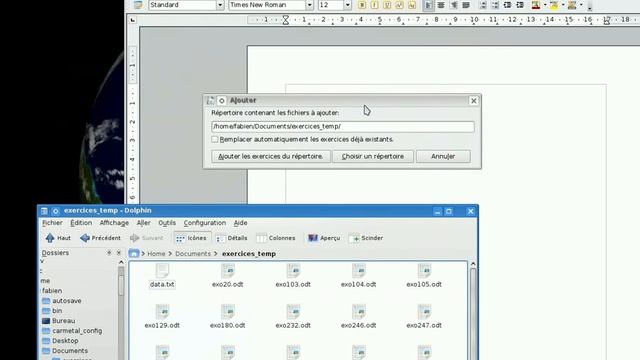Select the exo180.odt file

[x=228, y=318]
